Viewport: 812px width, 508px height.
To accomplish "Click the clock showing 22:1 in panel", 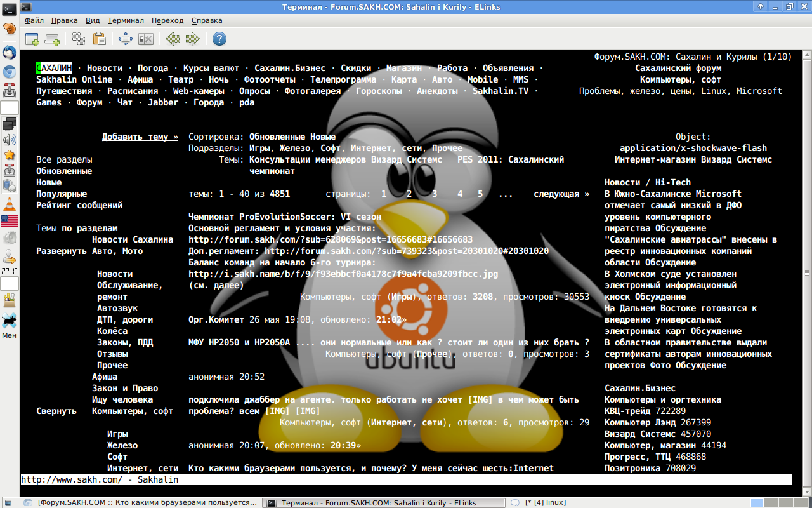I will pyautogui.click(x=10, y=271).
